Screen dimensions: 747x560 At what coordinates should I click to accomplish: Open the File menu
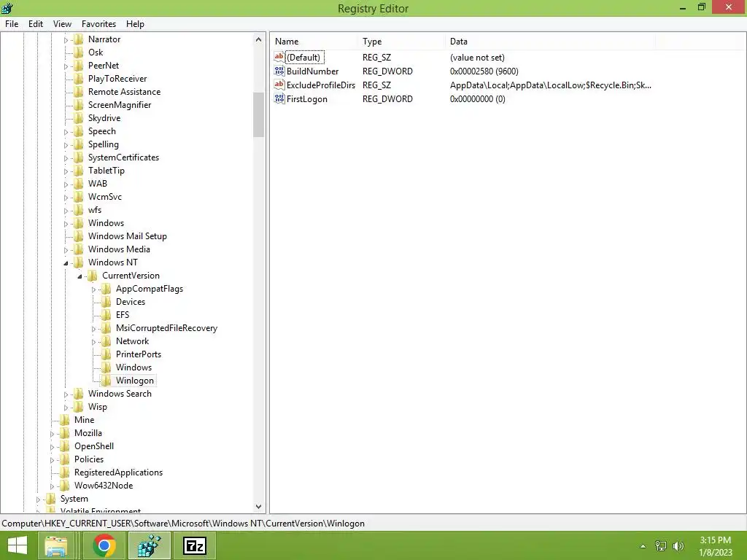(12, 24)
